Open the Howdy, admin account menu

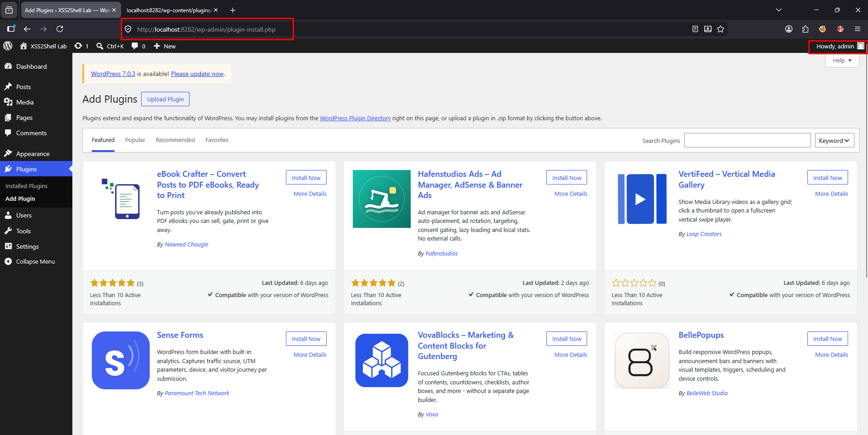840,46
